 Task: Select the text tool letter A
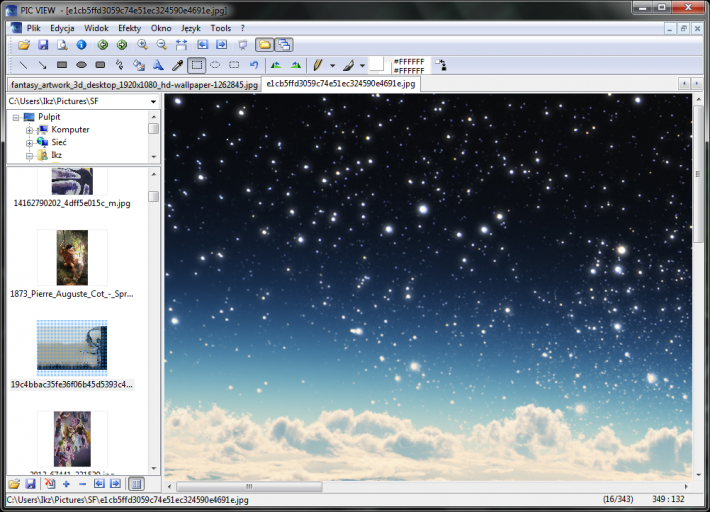pyautogui.click(x=158, y=65)
